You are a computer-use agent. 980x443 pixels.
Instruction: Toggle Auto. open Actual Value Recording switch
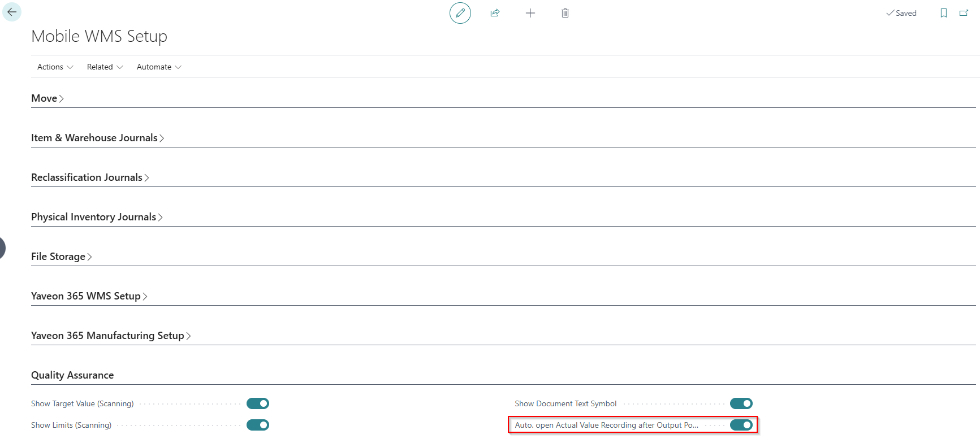(741, 425)
